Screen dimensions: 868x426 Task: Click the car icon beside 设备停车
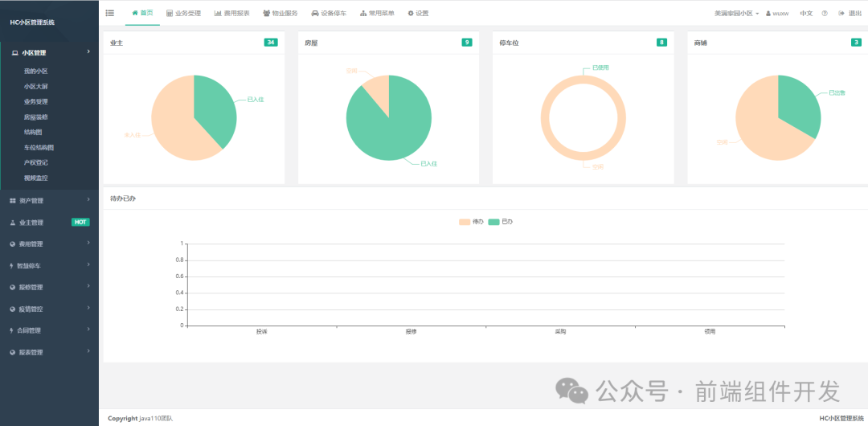(x=315, y=14)
